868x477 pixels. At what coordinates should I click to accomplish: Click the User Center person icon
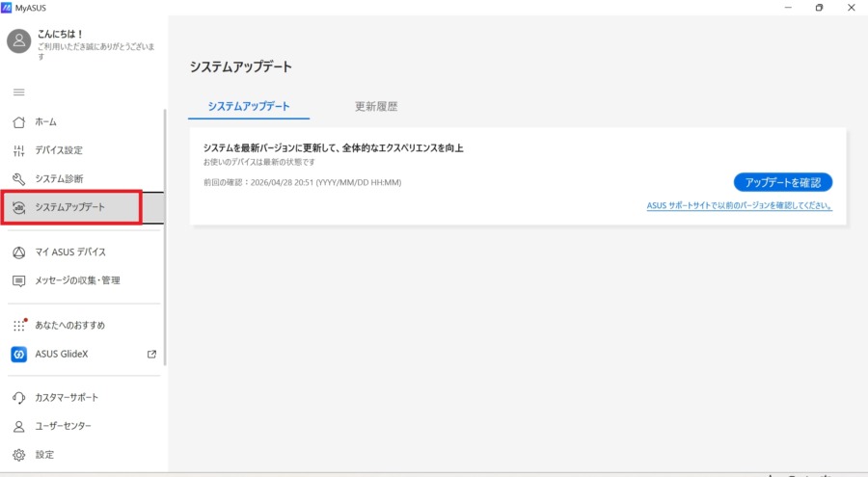18,426
